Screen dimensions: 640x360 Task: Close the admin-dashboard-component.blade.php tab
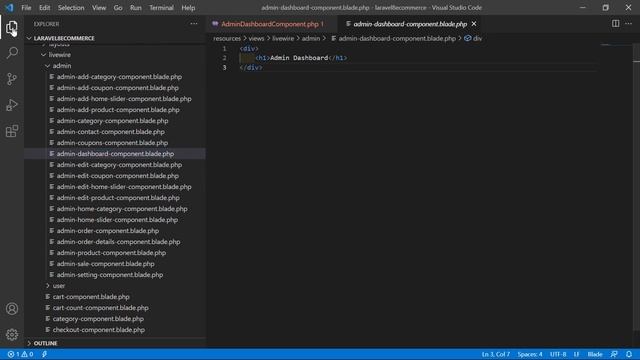(474, 24)
